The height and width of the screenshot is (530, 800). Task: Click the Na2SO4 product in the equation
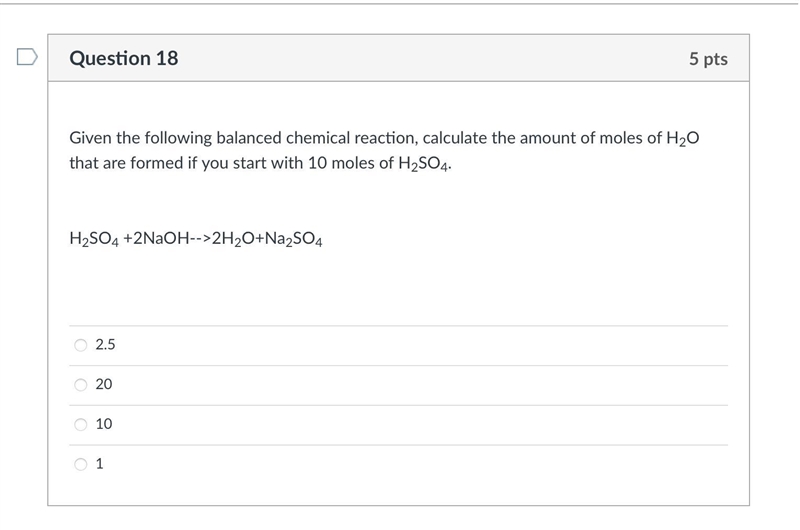click(x=294, y=239)
